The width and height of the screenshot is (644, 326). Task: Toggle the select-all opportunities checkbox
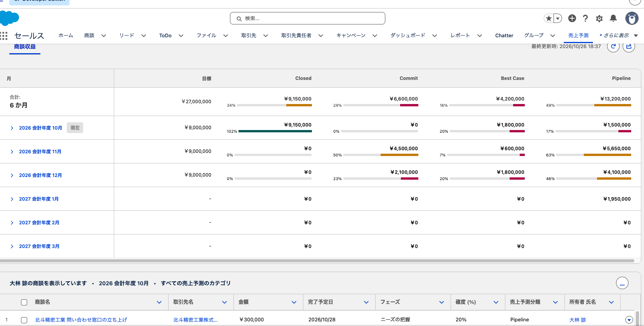pos(24,302)
